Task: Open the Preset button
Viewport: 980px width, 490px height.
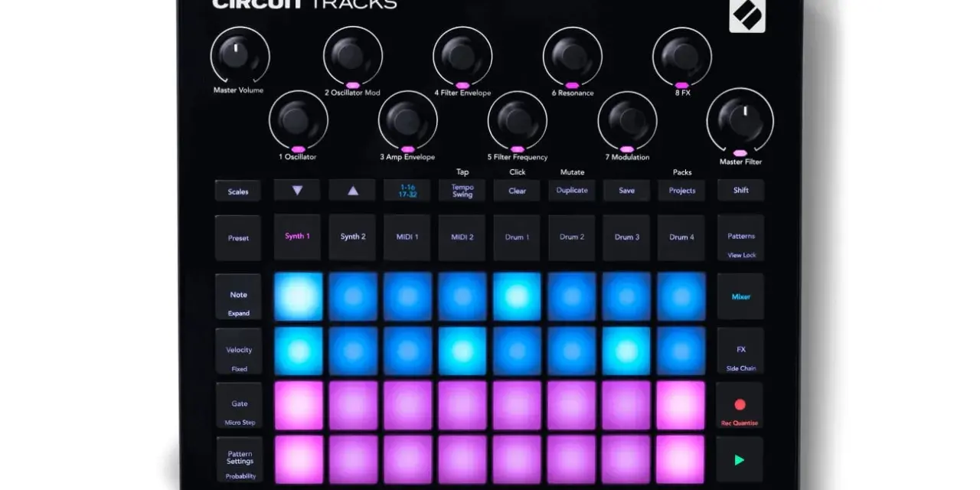Action: coord(238,238)
